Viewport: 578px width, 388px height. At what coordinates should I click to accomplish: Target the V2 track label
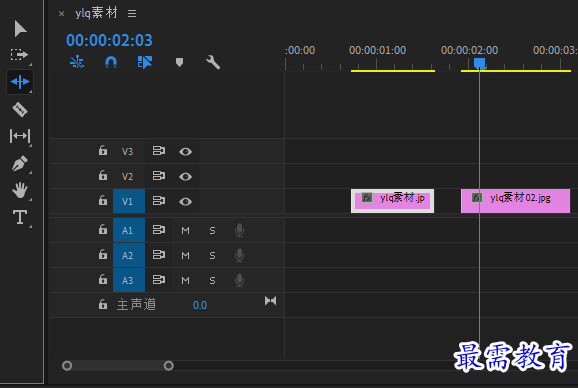(128, 176)
